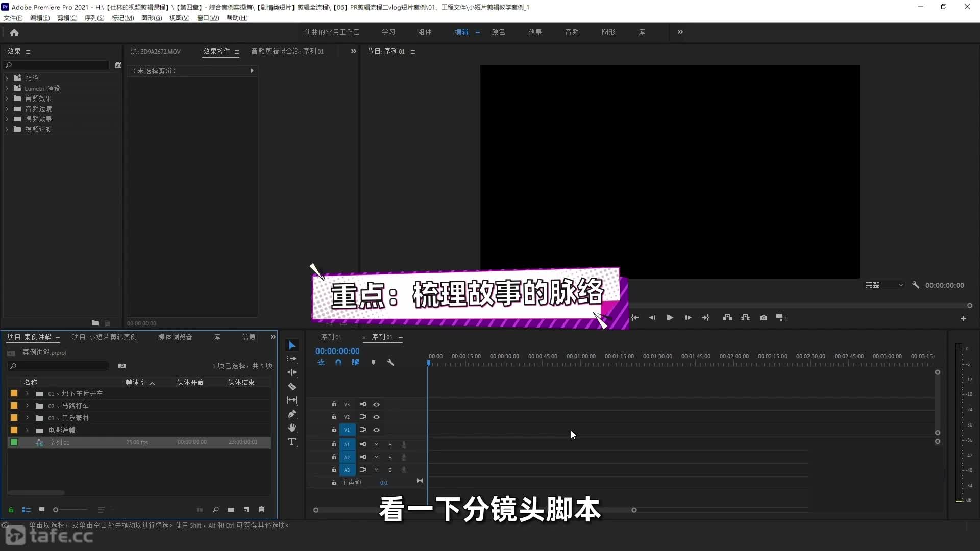Image resolution: width=980 pixels, height=551 pixels.
Task: Open timeline display settings wrench
Action: click(x=390, y=362)
